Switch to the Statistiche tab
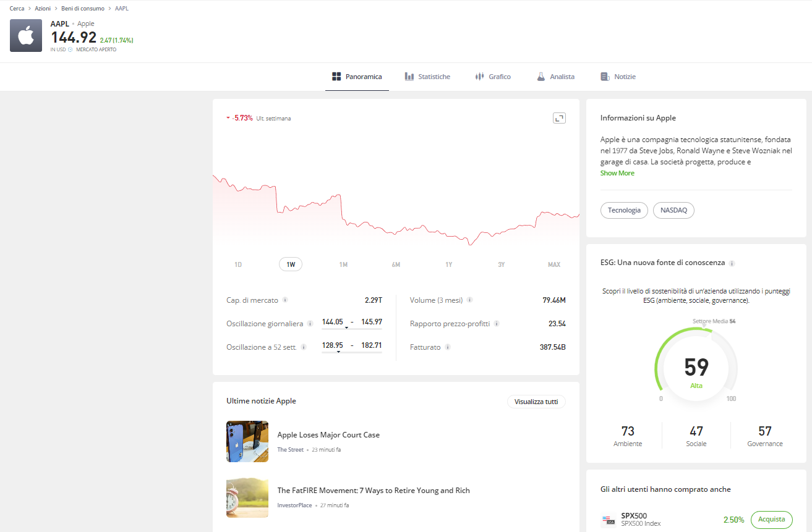 point(427,77)
